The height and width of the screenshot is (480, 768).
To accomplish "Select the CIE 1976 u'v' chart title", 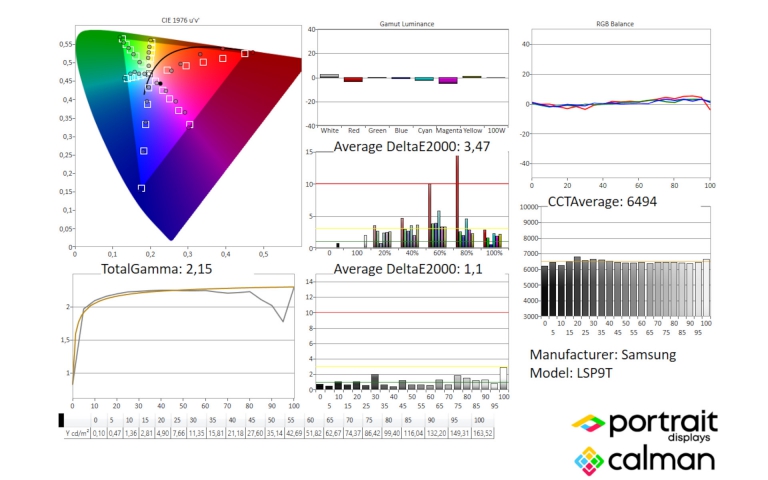I will (180, 21).
